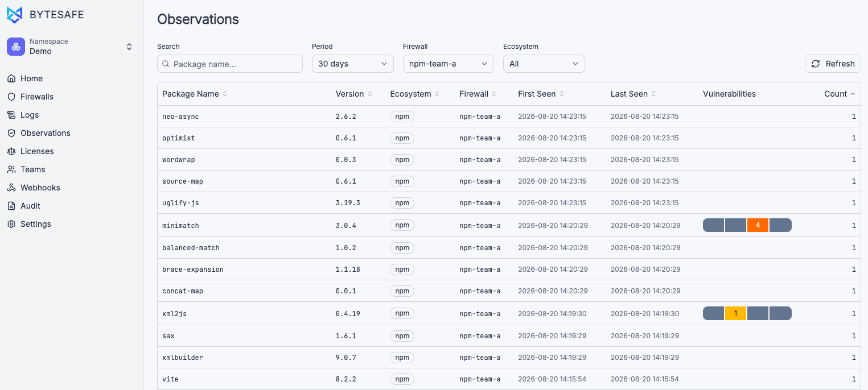Sort by First Seen column arrows

click(562, 94)
